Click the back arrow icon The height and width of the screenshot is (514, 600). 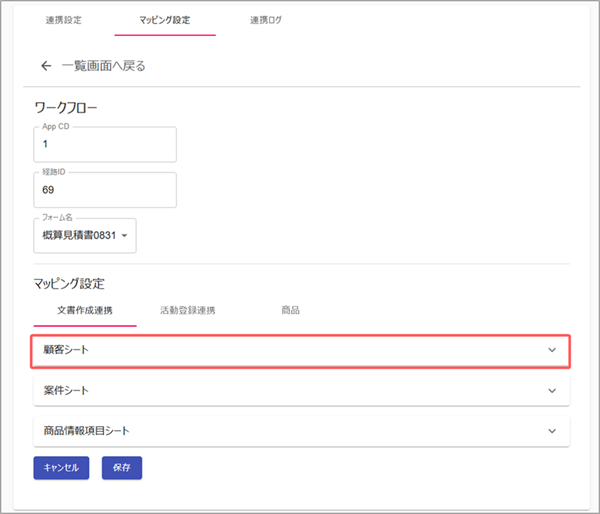click(45, 66)
